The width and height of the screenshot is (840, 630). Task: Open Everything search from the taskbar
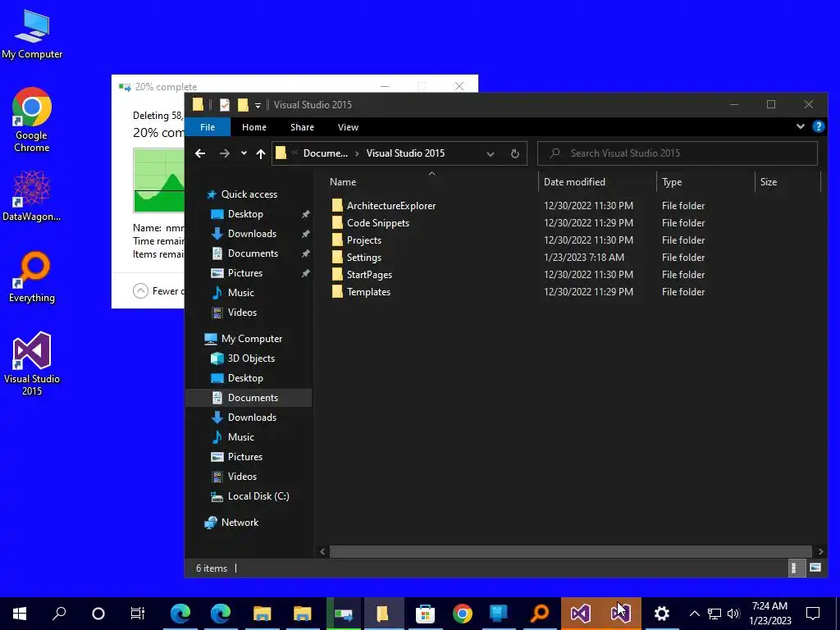tap(540, 614)
